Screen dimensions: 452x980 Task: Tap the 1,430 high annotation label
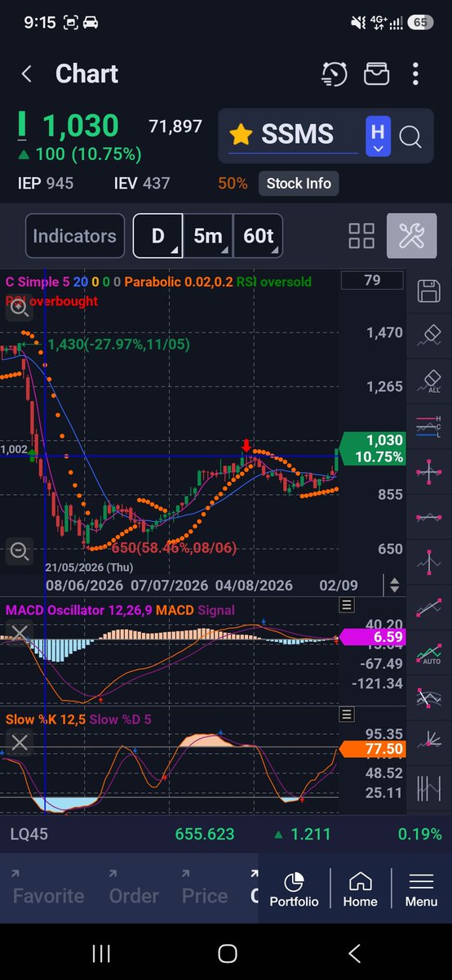(118, 345)
